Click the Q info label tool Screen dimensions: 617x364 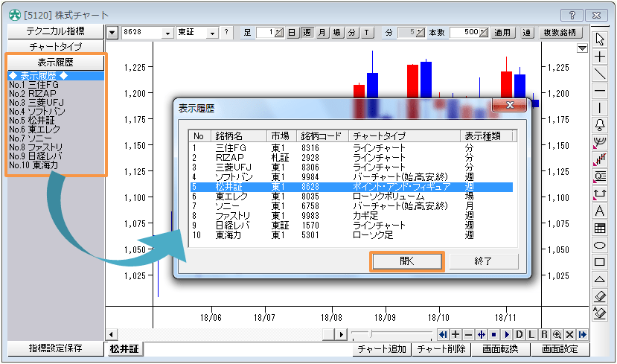click(x=599, y=176)
